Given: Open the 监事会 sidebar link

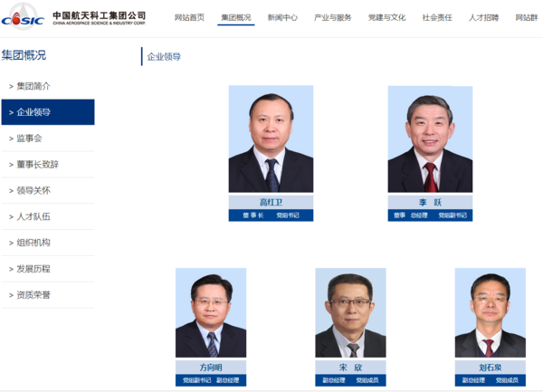Looking at the screenshot, I should [x=29, y=139].
